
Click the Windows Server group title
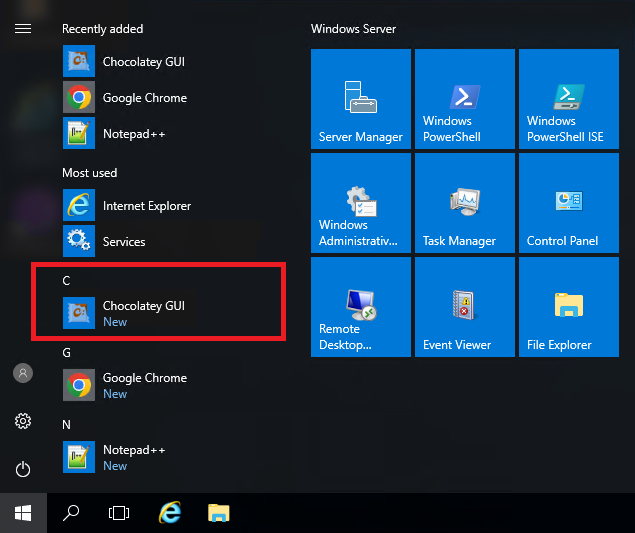point(354,29)
